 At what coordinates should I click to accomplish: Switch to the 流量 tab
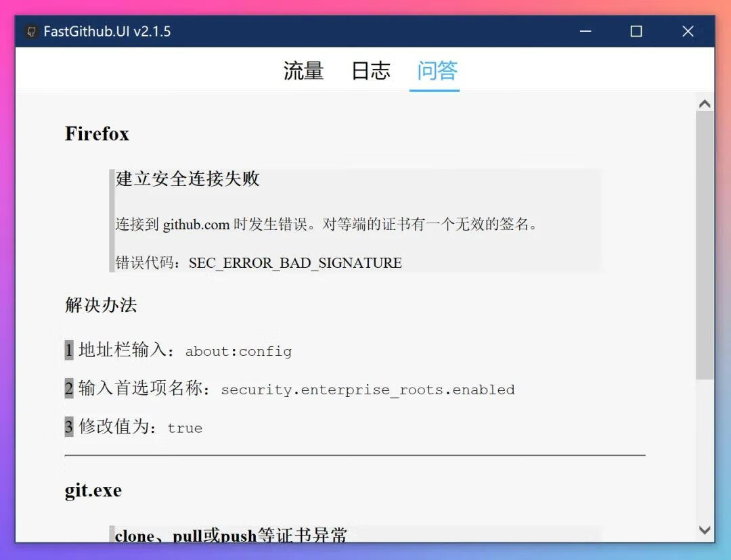[303, 71]
